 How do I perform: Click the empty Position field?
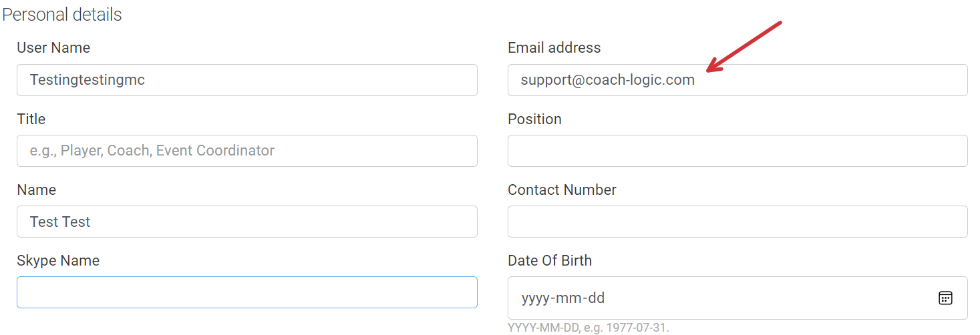click(738, 151)
